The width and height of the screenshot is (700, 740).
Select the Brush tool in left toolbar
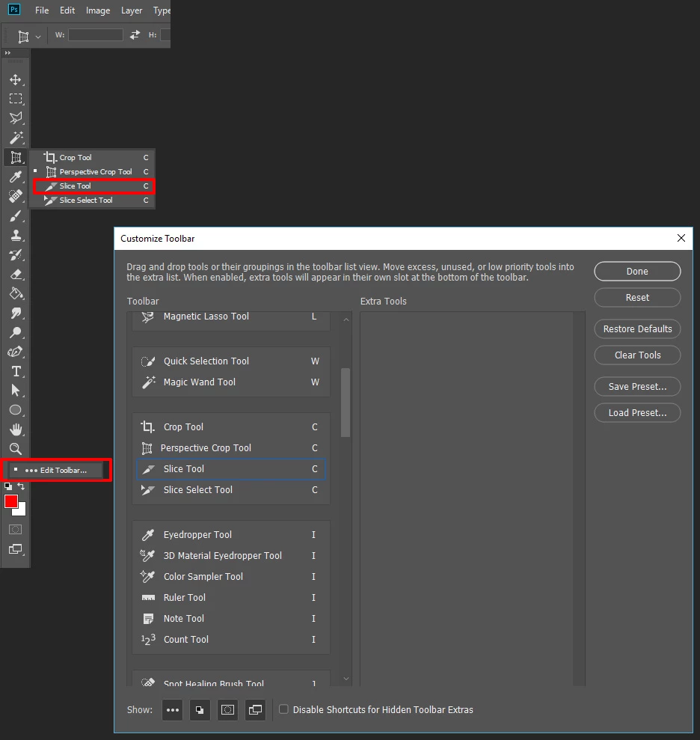[x=16, y=215]
